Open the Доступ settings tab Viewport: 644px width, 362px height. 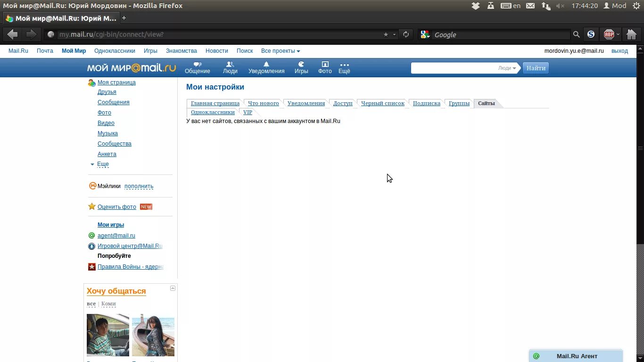[343, 103]
